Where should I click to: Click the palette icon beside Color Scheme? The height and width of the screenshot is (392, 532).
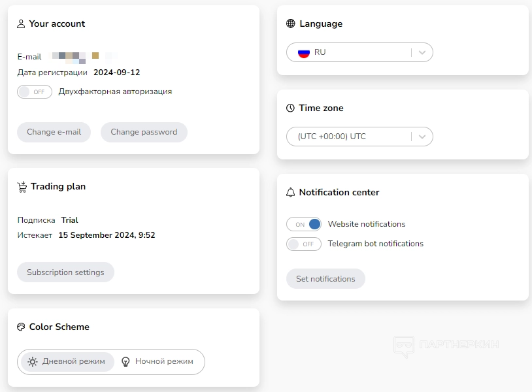[x=21, y=327]
